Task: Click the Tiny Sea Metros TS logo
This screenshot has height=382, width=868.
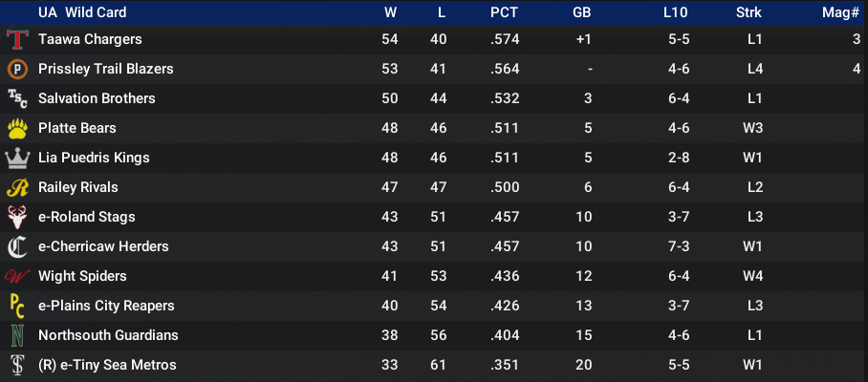Action: [16, 366]
